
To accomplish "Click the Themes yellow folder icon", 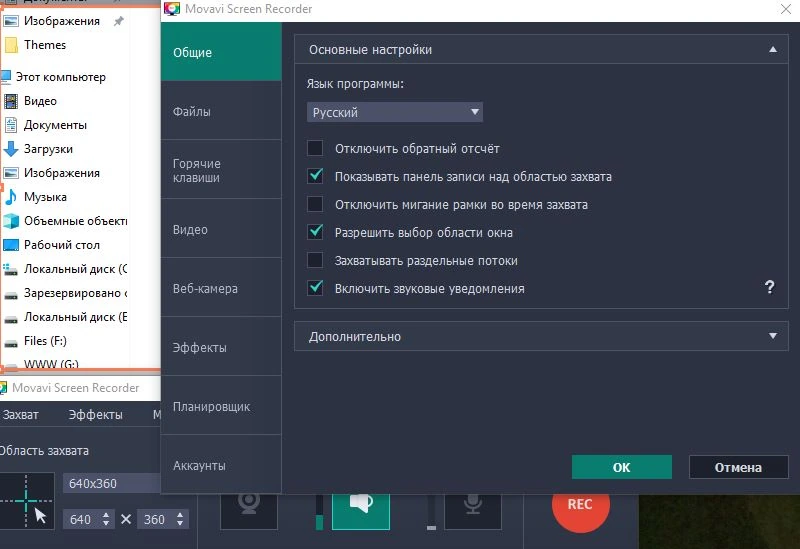I will point(11,45).
